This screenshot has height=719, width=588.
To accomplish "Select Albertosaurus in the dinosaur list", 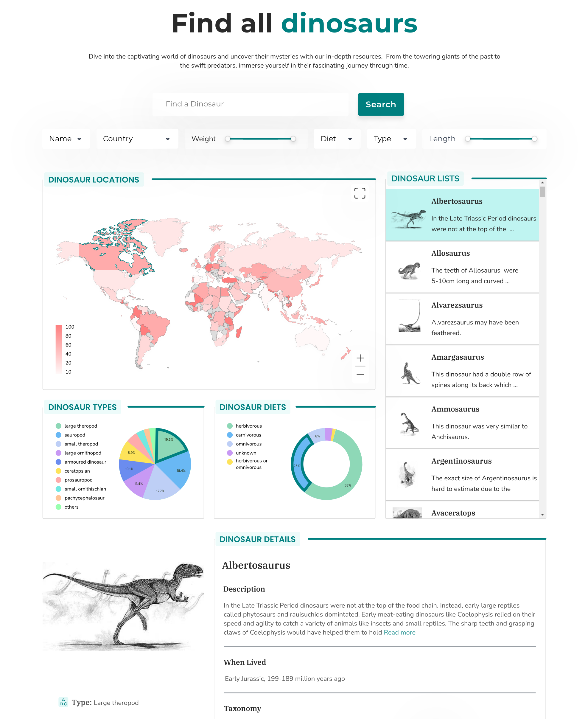I will [462, 215].
